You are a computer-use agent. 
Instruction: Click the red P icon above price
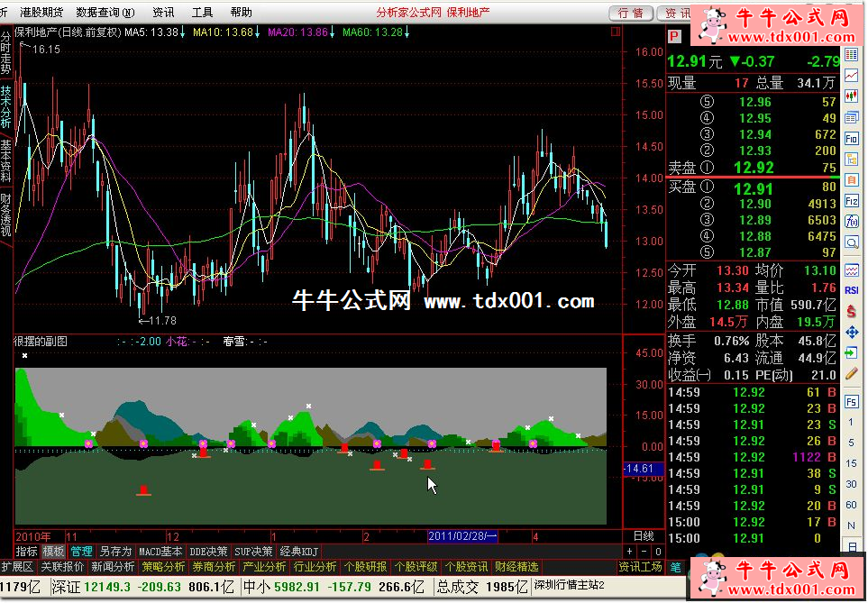click(x=673, y=37)
